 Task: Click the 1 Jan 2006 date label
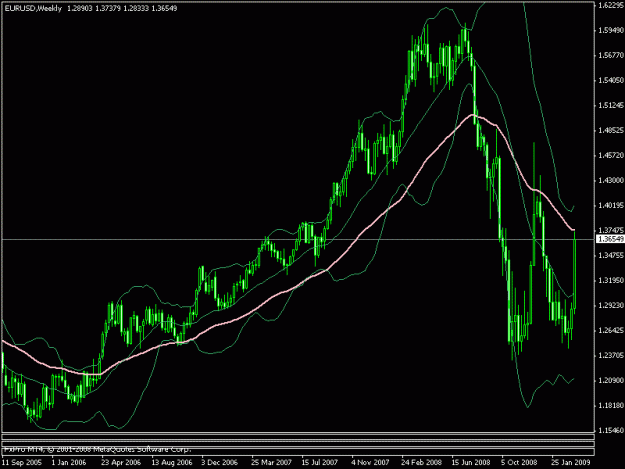click(x=69, y=463)
